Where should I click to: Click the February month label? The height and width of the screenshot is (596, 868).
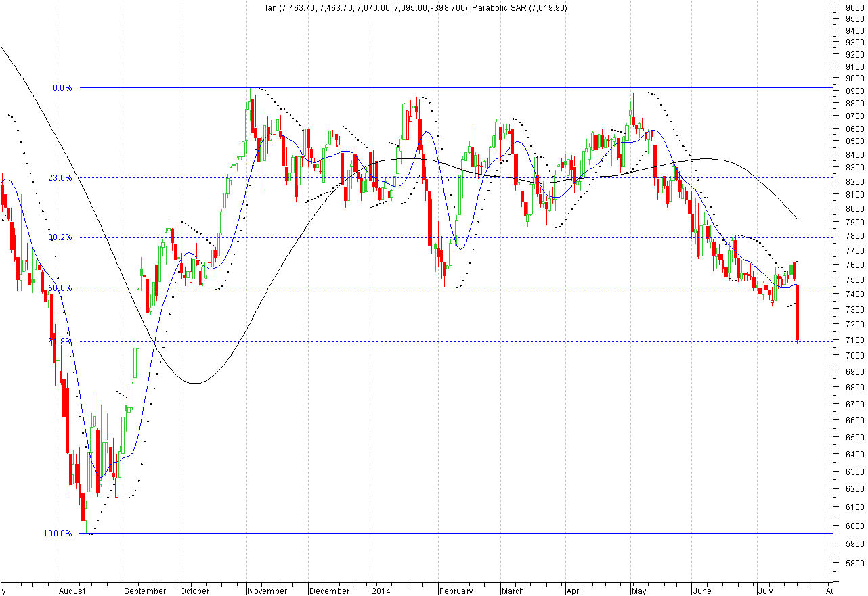(x=456, y=591)
